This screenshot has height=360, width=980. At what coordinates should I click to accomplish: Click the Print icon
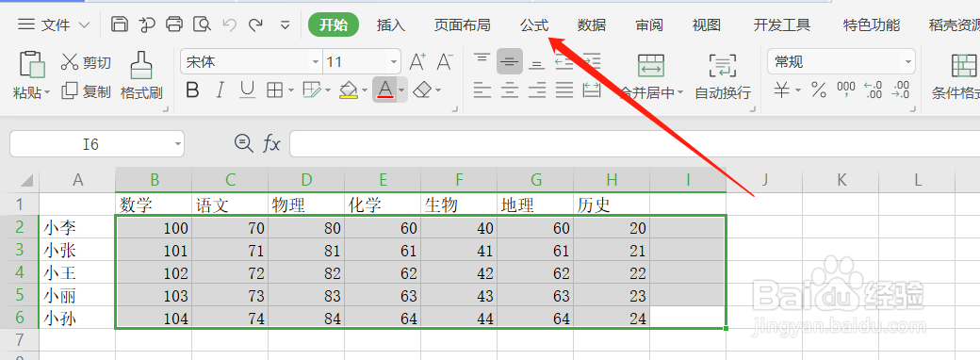click(173, 25)
